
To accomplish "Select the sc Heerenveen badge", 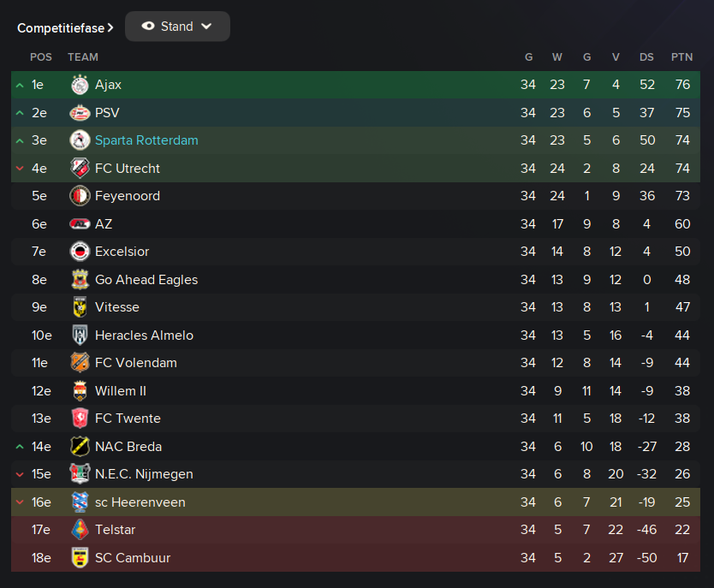I will pyautogui.click(x=80, y=502).
